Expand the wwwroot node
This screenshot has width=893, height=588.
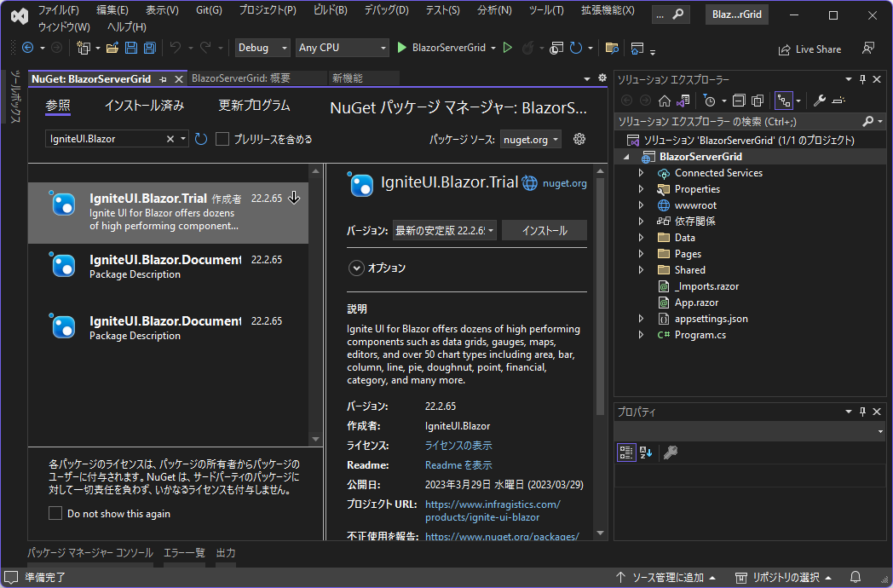click(641, 205)
